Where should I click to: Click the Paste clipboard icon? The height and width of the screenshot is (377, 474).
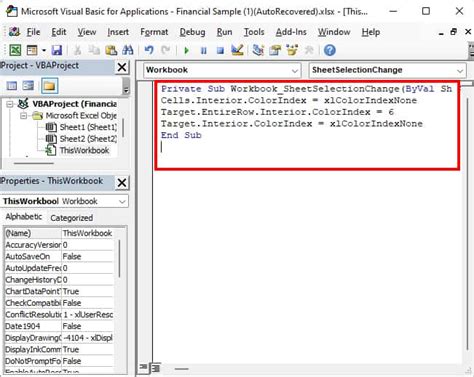pos(111,50)
